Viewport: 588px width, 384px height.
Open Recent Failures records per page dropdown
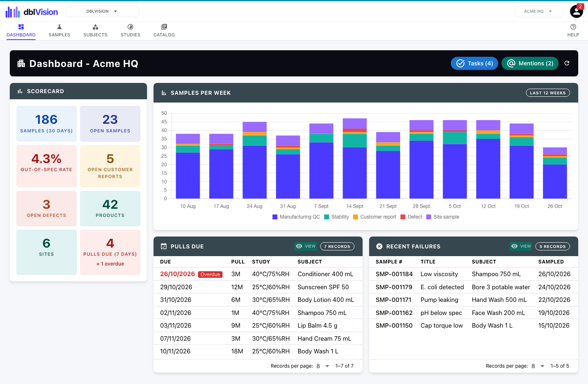click(x=538, y=366)
